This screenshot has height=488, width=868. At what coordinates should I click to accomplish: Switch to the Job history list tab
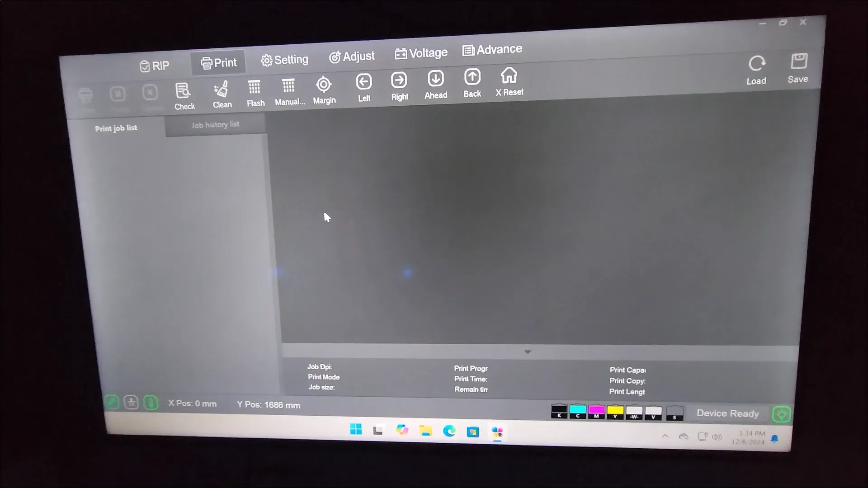(215, 124)
